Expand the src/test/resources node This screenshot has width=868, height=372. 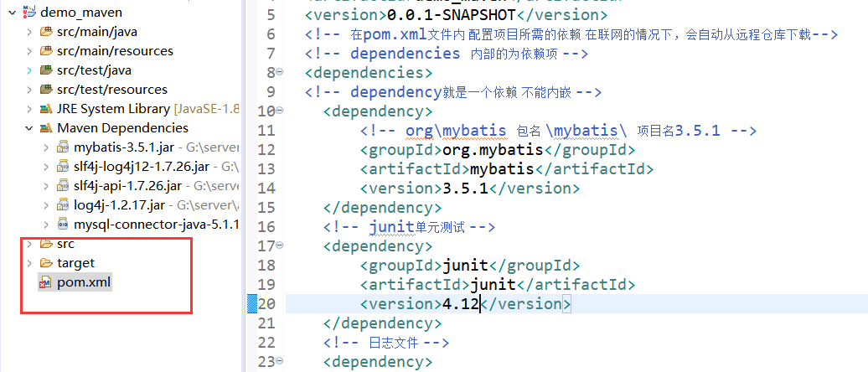click(x=28, y=90)
